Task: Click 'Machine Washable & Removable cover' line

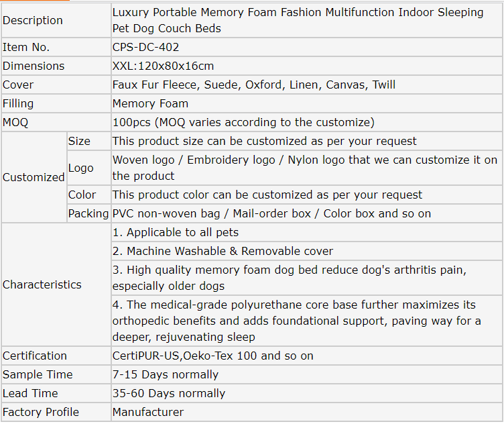Action: pyautogui.click(x=223, y=251)
